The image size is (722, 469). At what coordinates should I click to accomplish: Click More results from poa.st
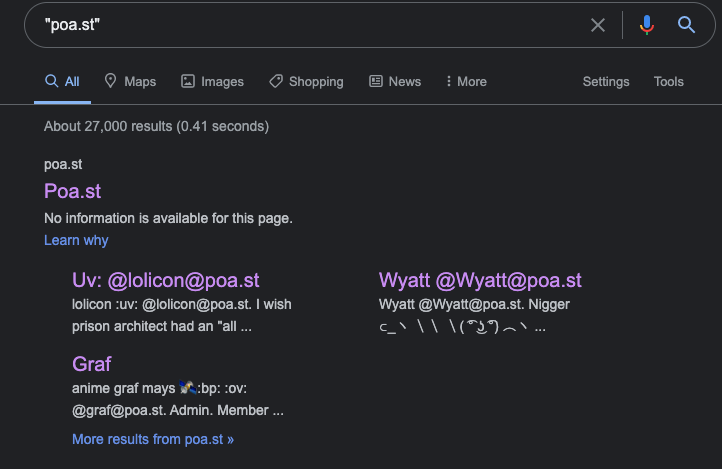[x=153, y=439]
